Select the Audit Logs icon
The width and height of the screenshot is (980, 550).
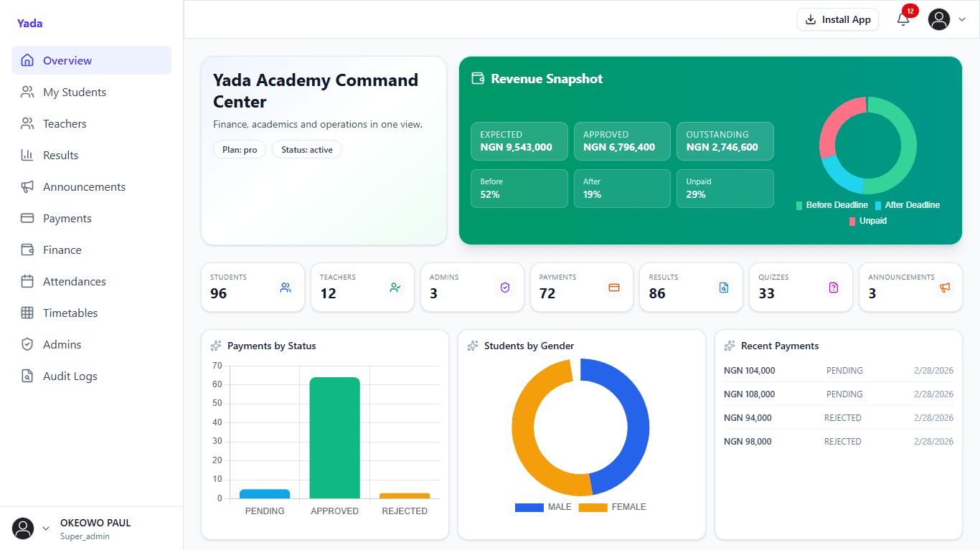click(x=27, y=376)
